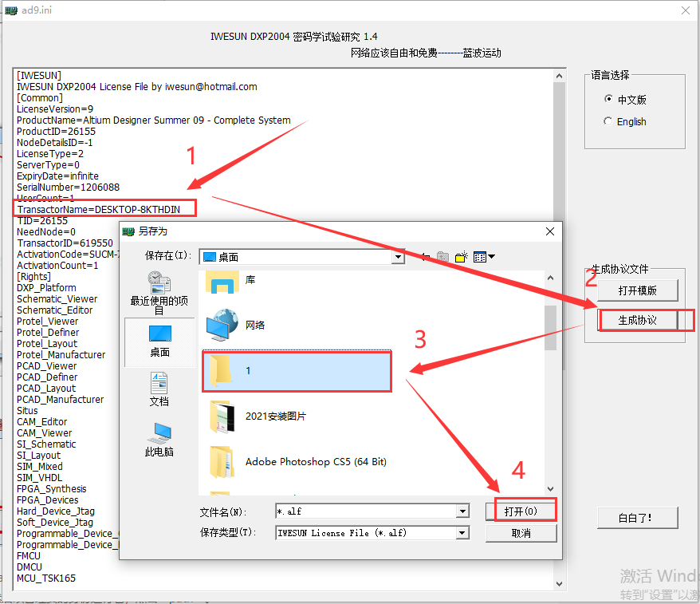Expand the 文件名 dropdown arrow
Screen dimensions: 700x604
(x=462, y=511)
